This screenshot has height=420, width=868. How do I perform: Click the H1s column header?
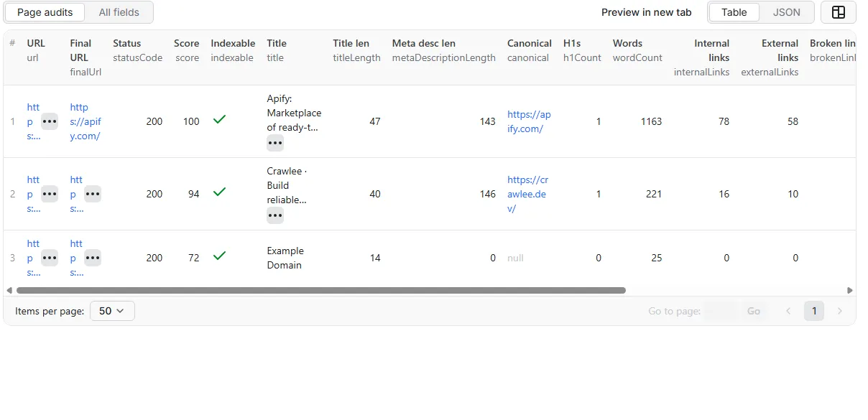[x=582, y=50]
